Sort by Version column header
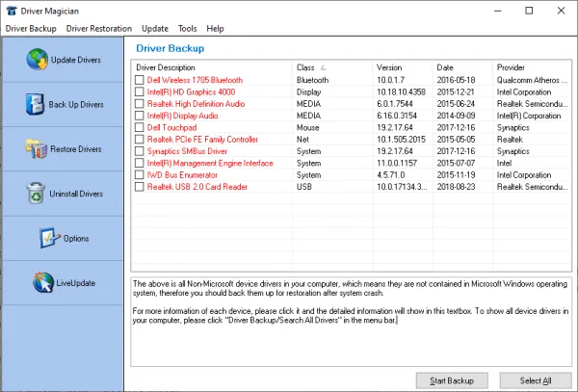The image size is (578, 392). coord(403,67)
